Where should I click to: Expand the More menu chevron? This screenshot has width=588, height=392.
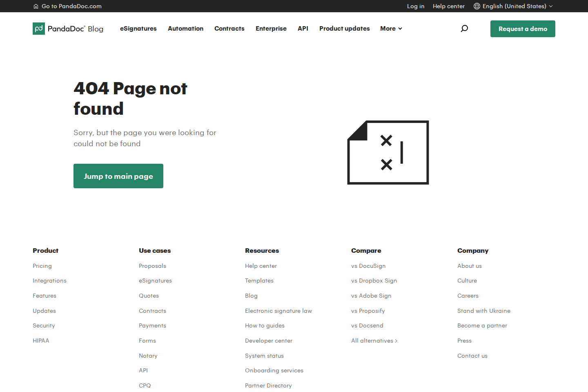[x=400, y=29]
